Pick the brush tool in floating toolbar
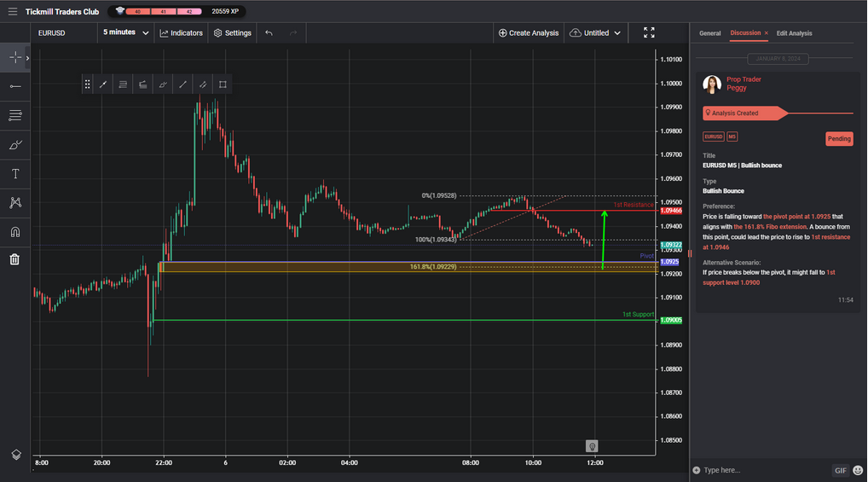The height and width of the screenshot is (482, 868). coord(163,84)
